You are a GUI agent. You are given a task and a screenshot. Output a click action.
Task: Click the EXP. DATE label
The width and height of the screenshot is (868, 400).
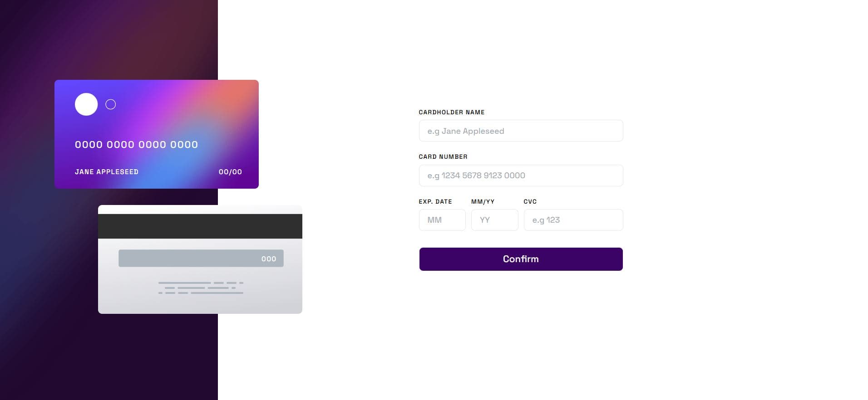pos(435,201)
